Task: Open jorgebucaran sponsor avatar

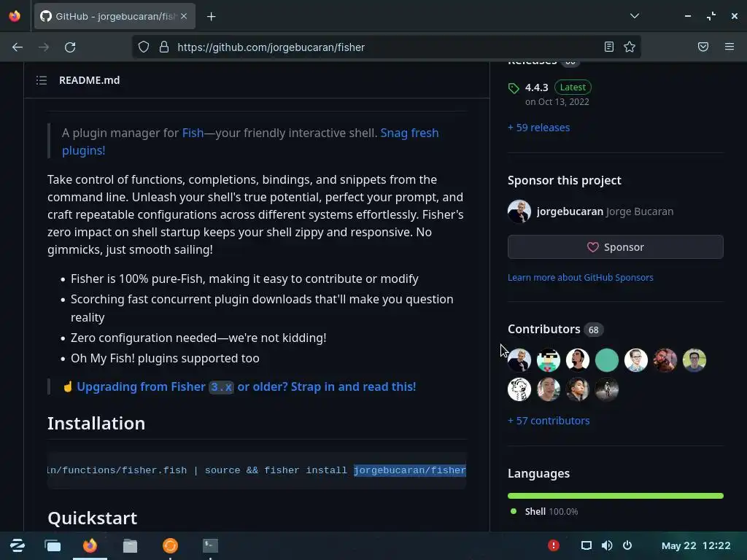Action: pyautogui.click(x=519, y=211)
